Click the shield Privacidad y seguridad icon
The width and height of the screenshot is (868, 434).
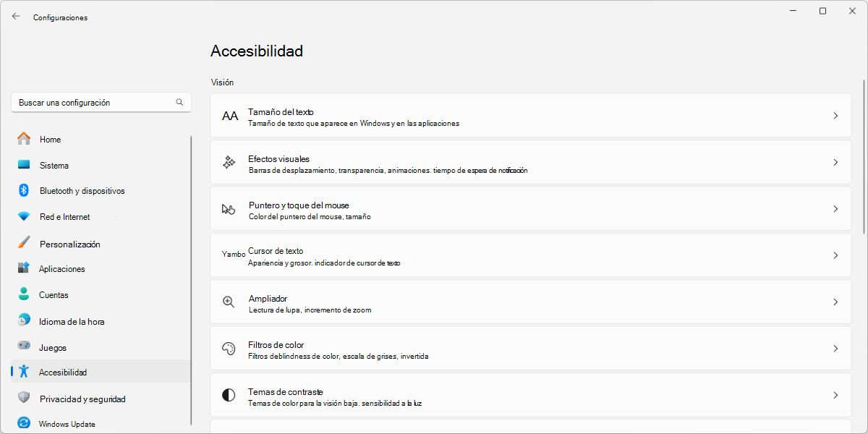coord(24,398)
